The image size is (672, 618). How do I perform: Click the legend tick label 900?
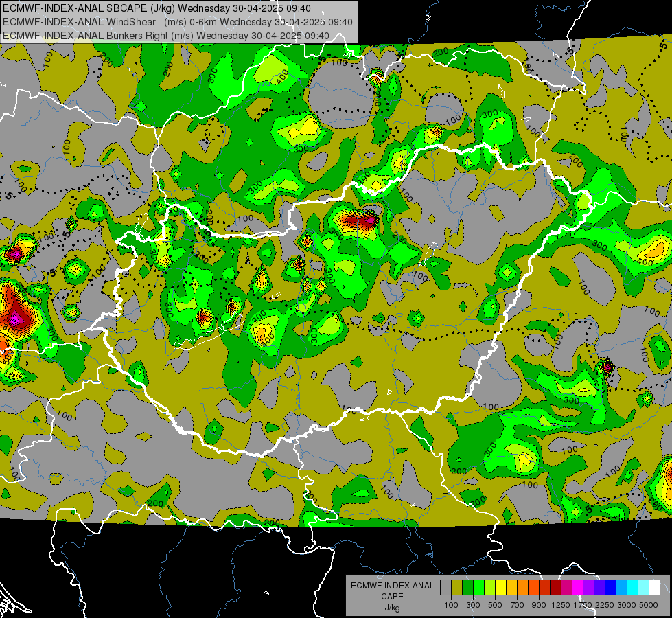click(539, 605)
